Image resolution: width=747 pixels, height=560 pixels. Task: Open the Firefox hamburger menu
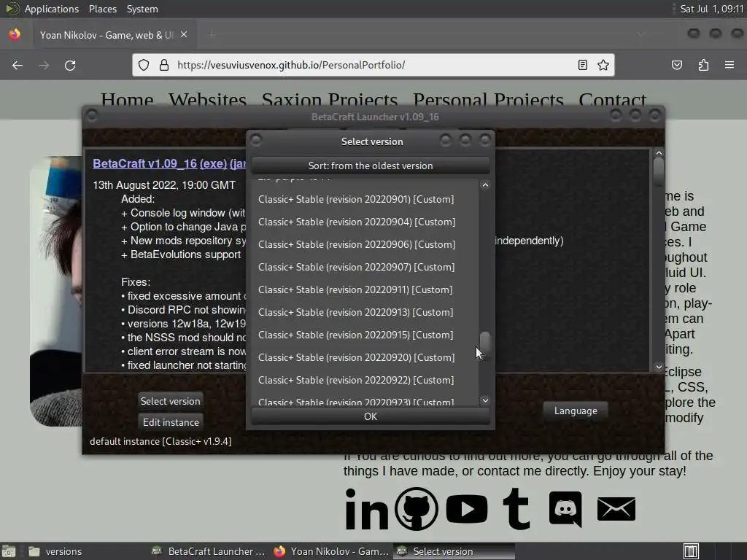(729, 65)
